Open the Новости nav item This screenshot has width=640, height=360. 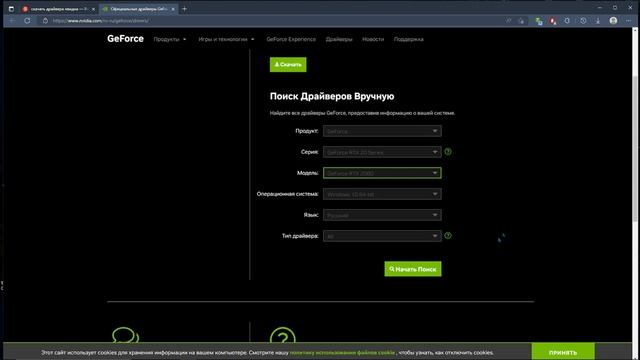(373, 39)
